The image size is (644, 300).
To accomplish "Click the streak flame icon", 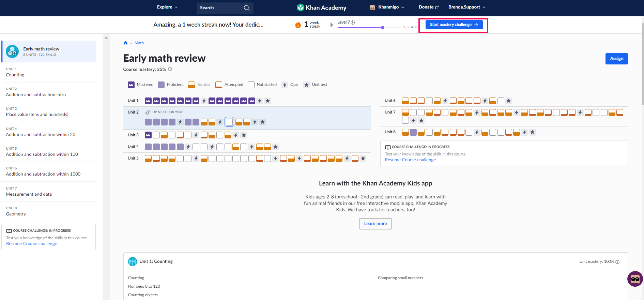I will 298,25.
